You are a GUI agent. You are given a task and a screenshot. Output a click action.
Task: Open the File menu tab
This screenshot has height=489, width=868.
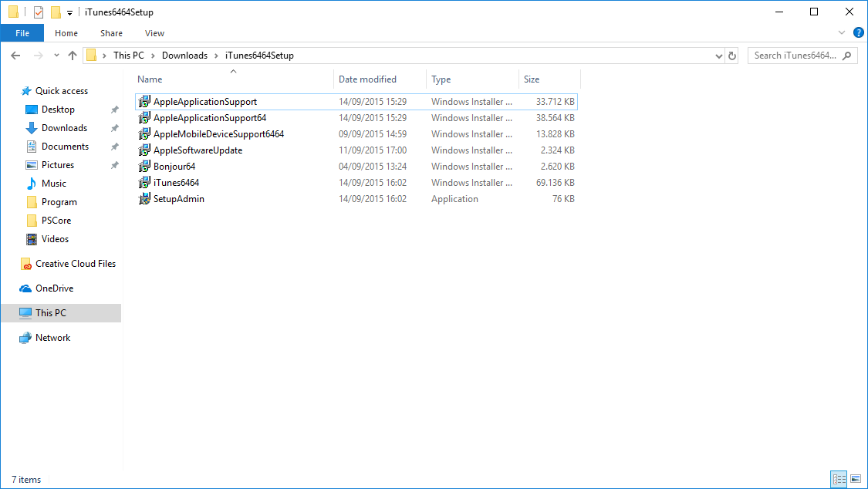(x=22, y=33)
